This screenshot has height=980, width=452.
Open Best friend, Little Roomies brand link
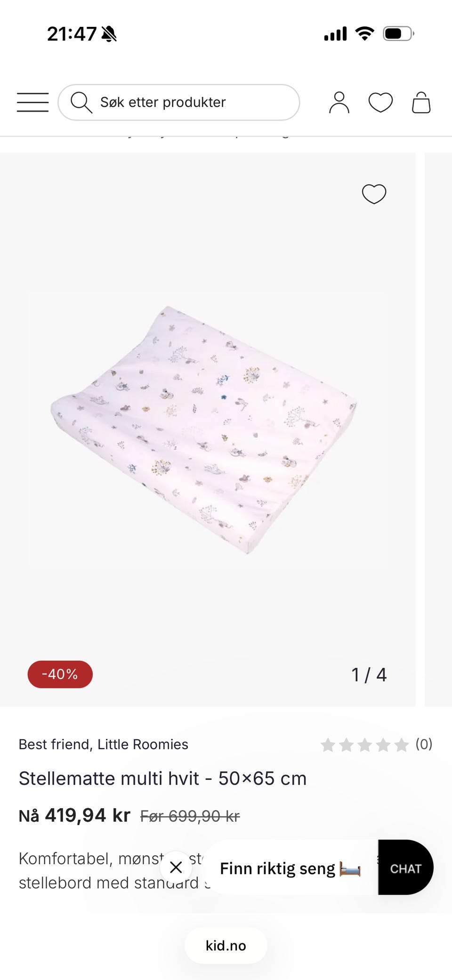[103, 744]
